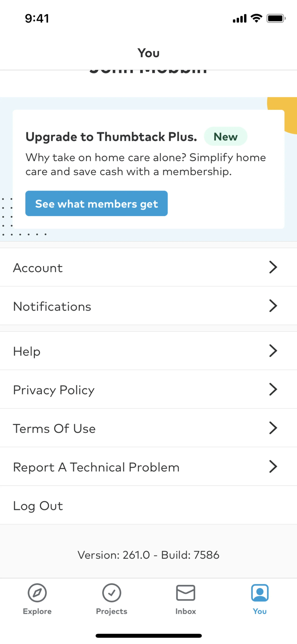Tap the version and build number text
Image resolution: width=297 pixels, height=644 pixels.
click(148, 555)
